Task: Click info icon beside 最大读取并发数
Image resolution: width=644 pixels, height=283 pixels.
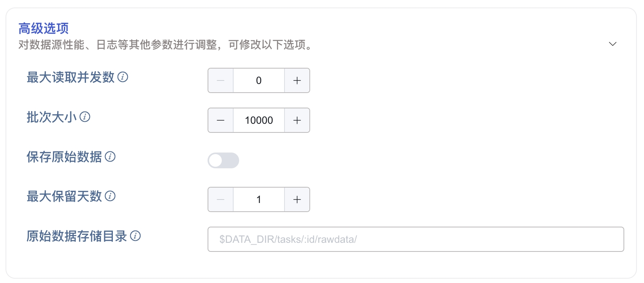Action: pos(123,77)
